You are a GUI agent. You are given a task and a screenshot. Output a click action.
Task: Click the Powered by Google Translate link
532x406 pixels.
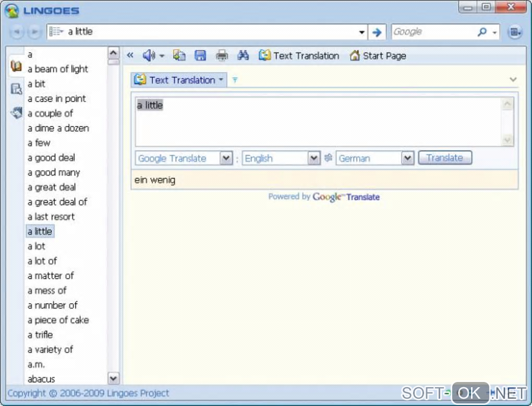324,197
